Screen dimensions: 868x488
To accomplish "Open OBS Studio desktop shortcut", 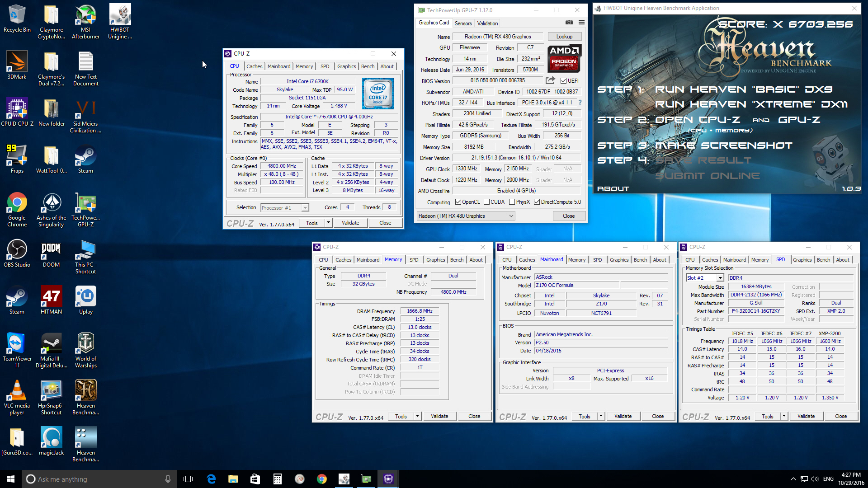I will (x=17, y=253).
